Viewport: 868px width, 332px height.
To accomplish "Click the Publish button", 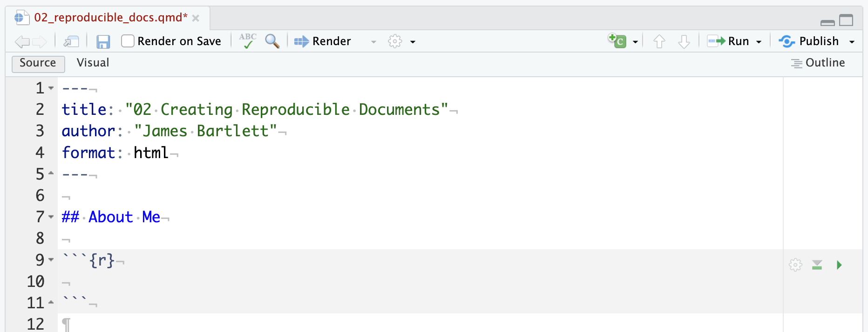I will pos(809,41).
